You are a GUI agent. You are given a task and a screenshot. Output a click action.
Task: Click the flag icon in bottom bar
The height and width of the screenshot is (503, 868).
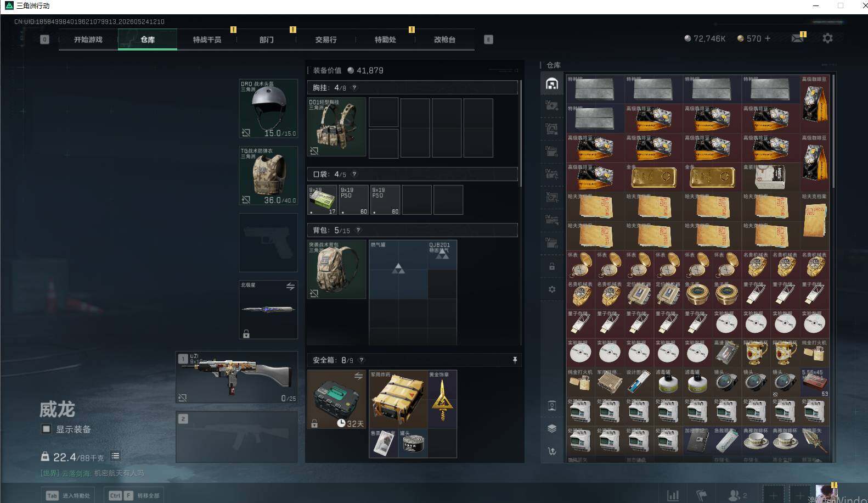701,495
